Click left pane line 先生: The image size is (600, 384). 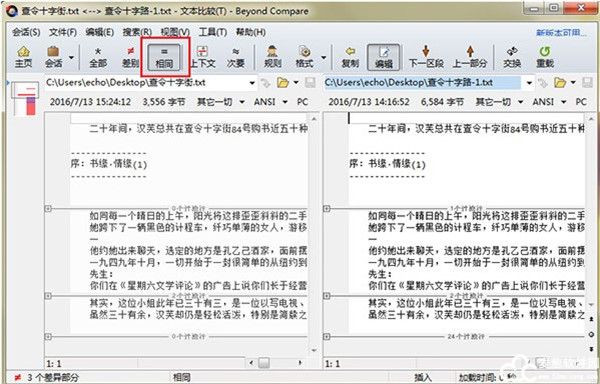point(101,274)
